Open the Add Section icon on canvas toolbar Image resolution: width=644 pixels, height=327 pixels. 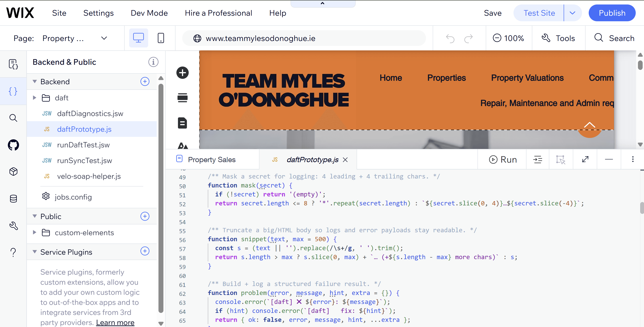point(182,98)
